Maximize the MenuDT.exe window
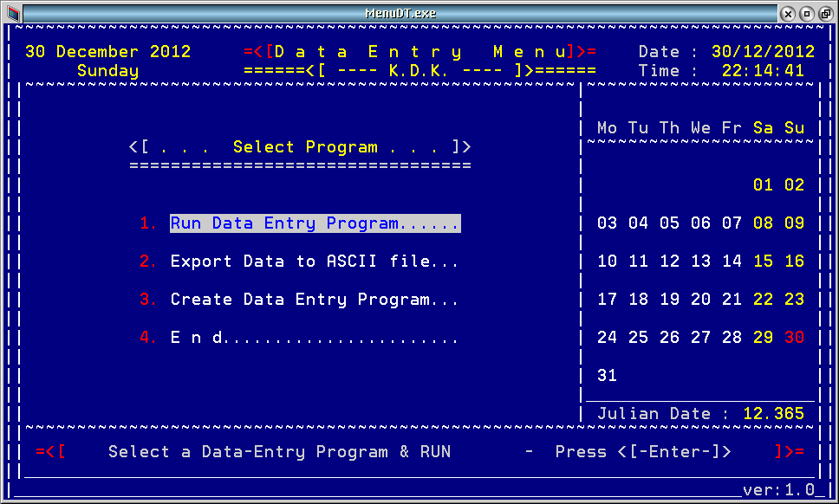 click(x=806, y=13)
